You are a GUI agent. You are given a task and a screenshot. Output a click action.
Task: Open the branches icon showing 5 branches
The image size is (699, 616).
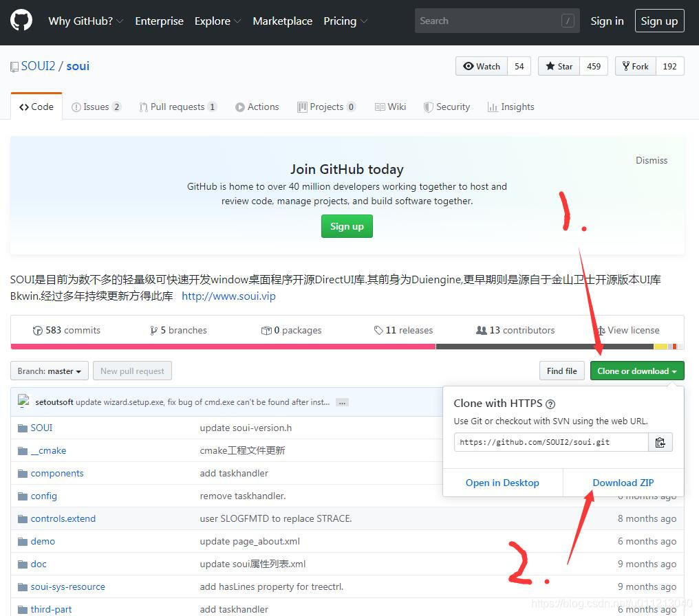pyautogui.click(x=156, y=330)
